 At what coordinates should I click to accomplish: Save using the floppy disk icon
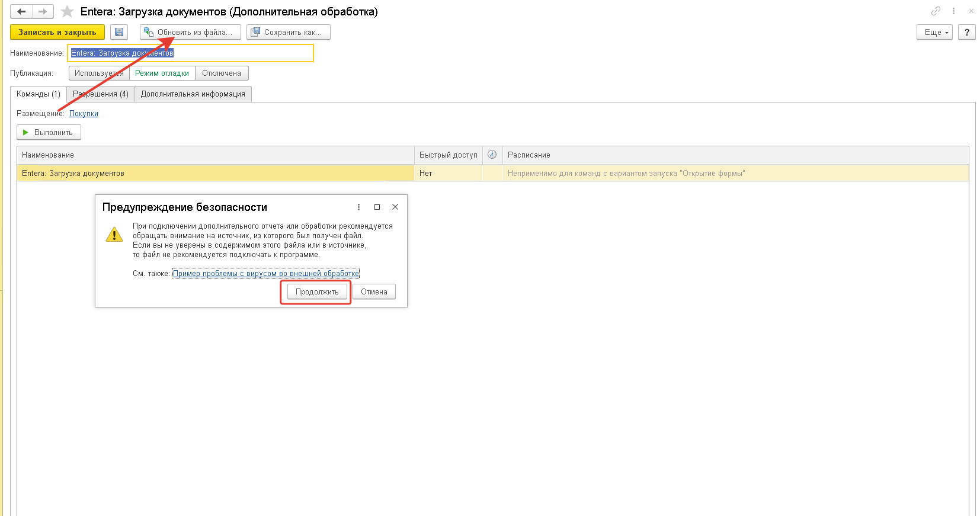tap(119, 32)
